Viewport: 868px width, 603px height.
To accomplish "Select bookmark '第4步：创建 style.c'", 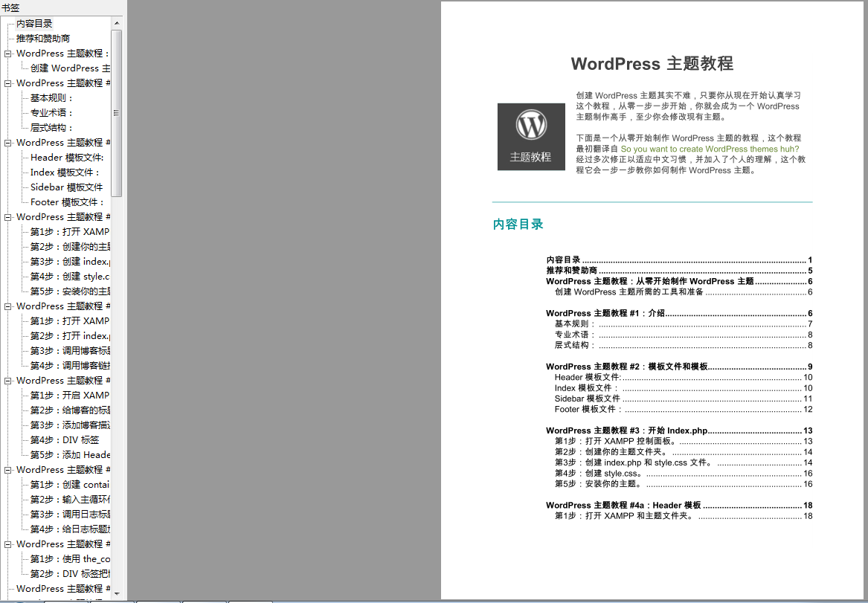I will [71, 277].
